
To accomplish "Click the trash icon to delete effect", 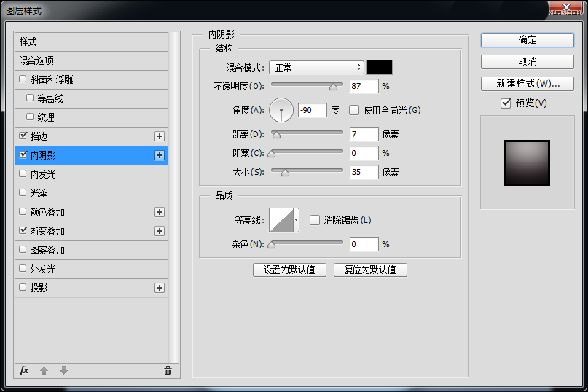I will (x=168, y=370).
